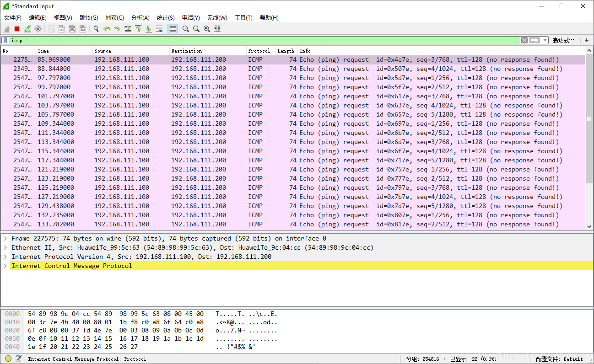The height and width of the screenshot is (364, 594).
Task: Open the 视图(V) menu
Action: coord(63,18)
